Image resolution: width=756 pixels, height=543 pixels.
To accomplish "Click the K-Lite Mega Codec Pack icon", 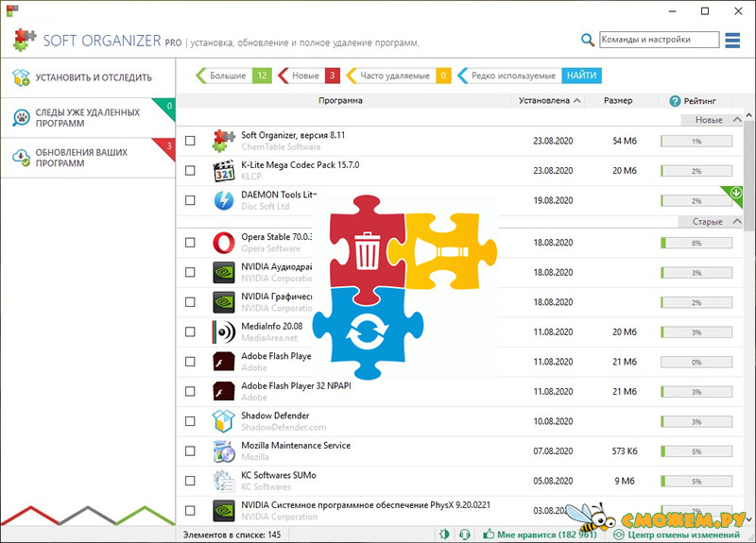I will [x=224, y=171].
